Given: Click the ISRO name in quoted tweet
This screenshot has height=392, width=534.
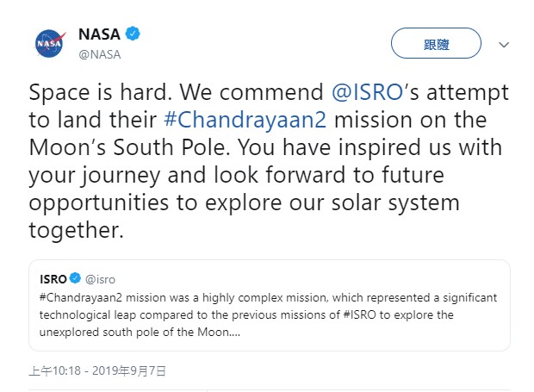Looking at the screenshot, I should (53, 279).
